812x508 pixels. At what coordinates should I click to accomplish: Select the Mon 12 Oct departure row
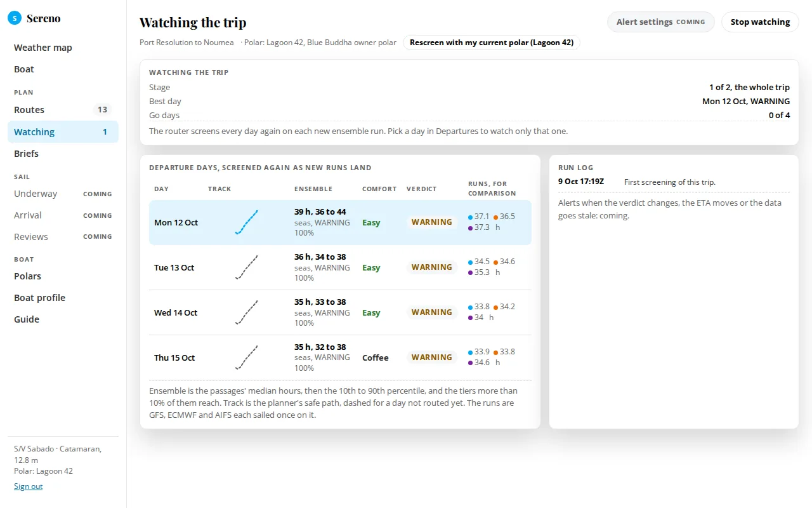click(340, 222)
